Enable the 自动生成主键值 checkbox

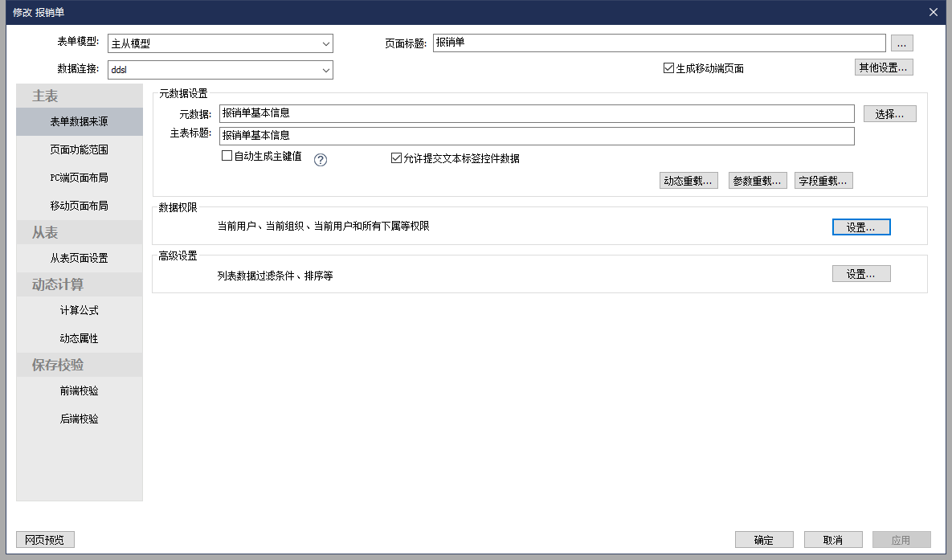point(227,157)
